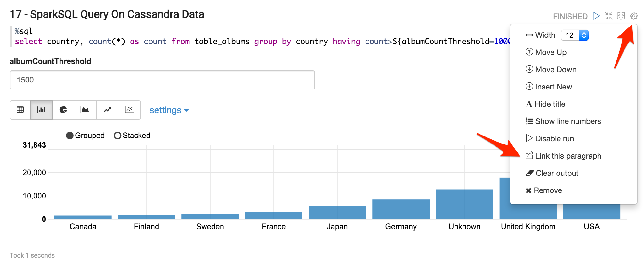
Task: Choose Disable run from the menu
Action: coord(550,138)
